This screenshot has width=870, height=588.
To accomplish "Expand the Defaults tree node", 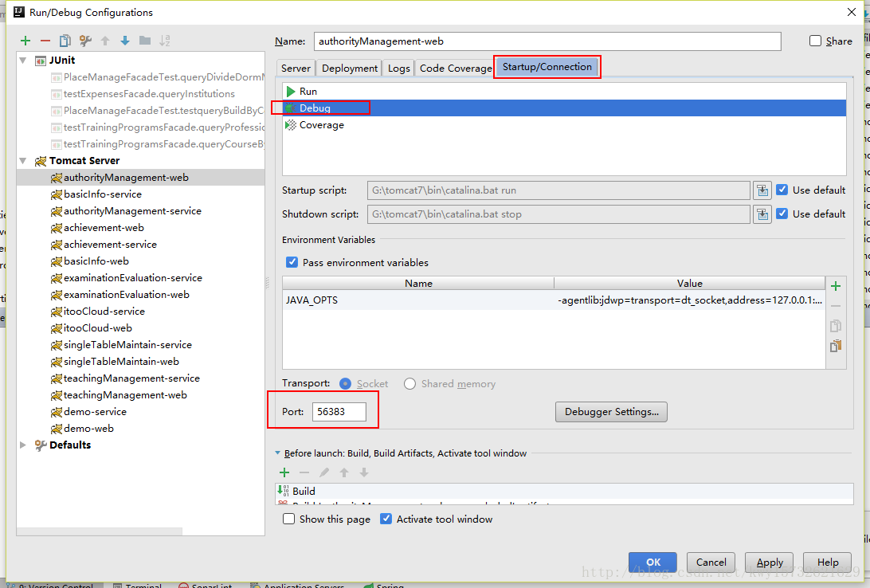I will coord(23,445).
